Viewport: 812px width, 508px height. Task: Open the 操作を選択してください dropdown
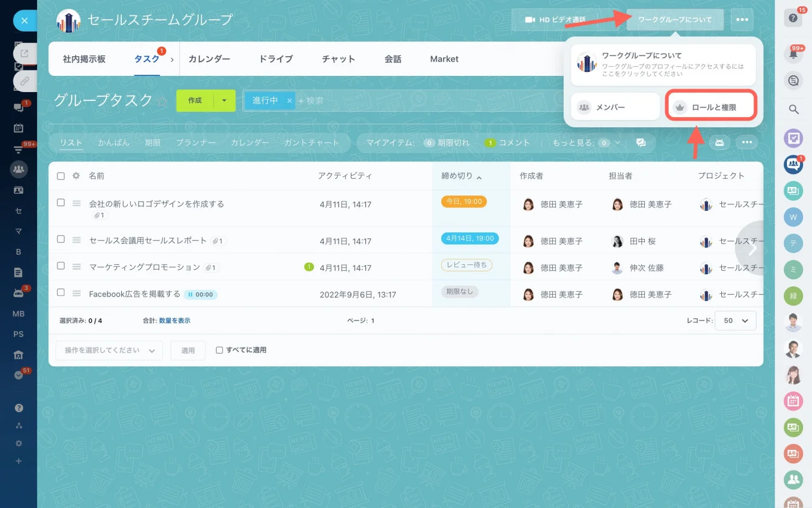click(109, 350)
